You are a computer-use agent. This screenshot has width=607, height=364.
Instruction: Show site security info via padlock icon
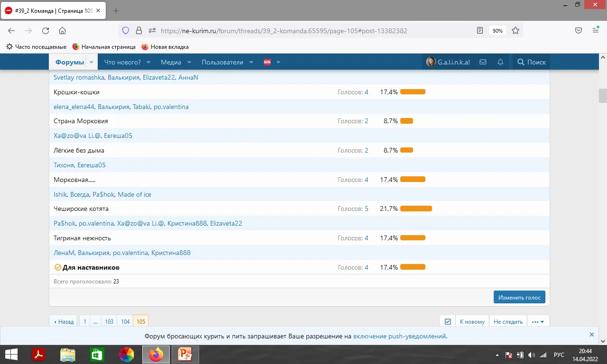(x=139, y=31)
